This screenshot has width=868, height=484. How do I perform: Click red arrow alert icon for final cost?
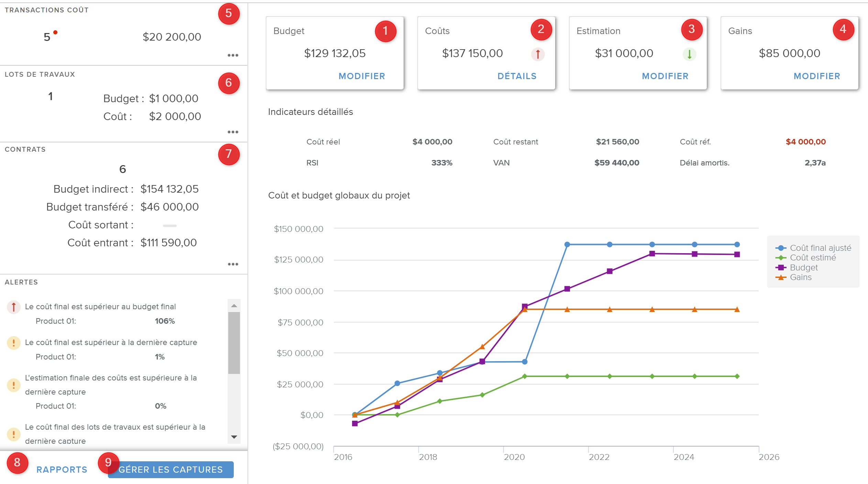point(13,306)
